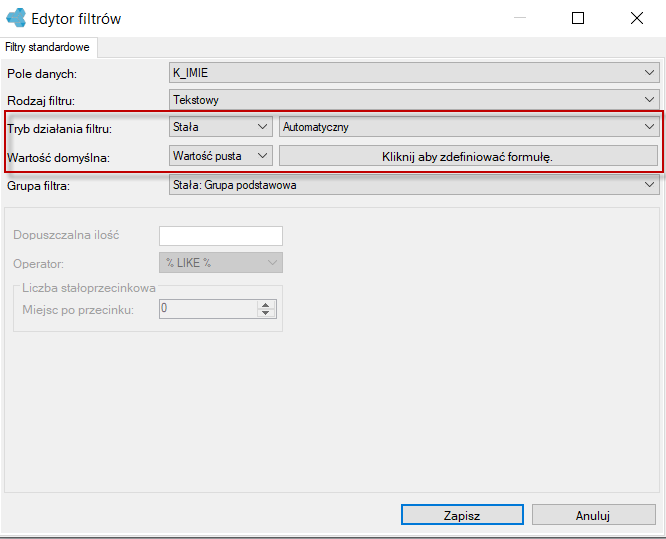
Task: Open the Grupa filtra dropdown
Action: tap(414, 185)
